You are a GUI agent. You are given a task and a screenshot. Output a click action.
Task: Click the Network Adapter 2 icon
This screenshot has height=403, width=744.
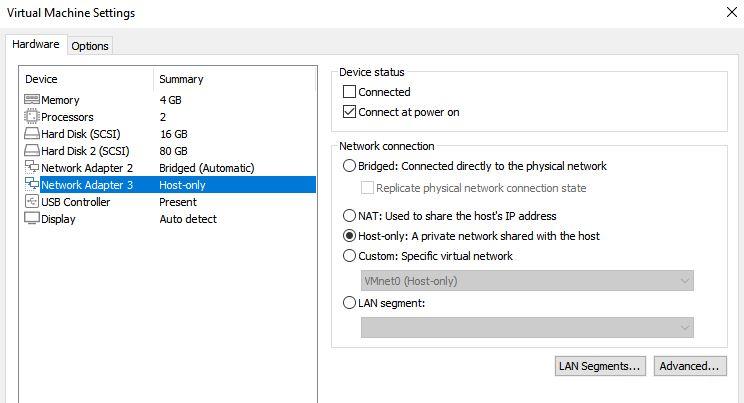[32, 167]
